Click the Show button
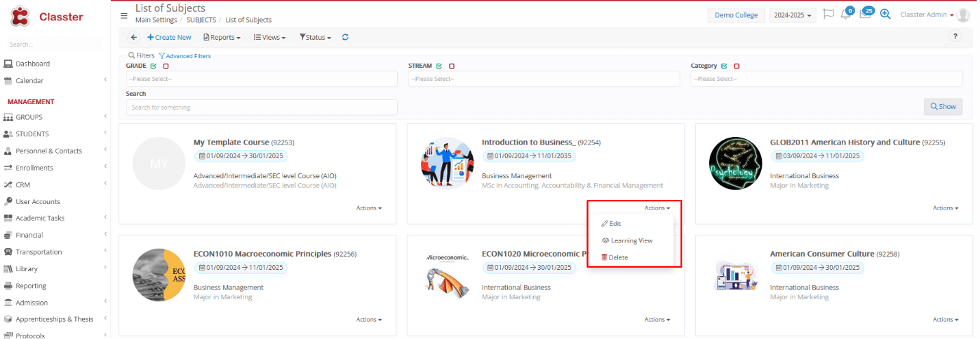Viewport: 980px width, 339px height. tap(942, 107)
